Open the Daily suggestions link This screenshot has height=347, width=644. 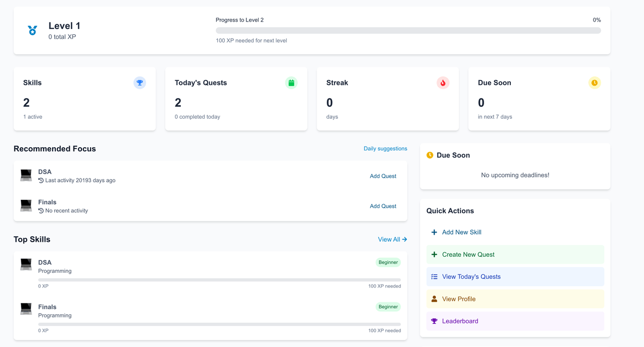click(385, 149)
